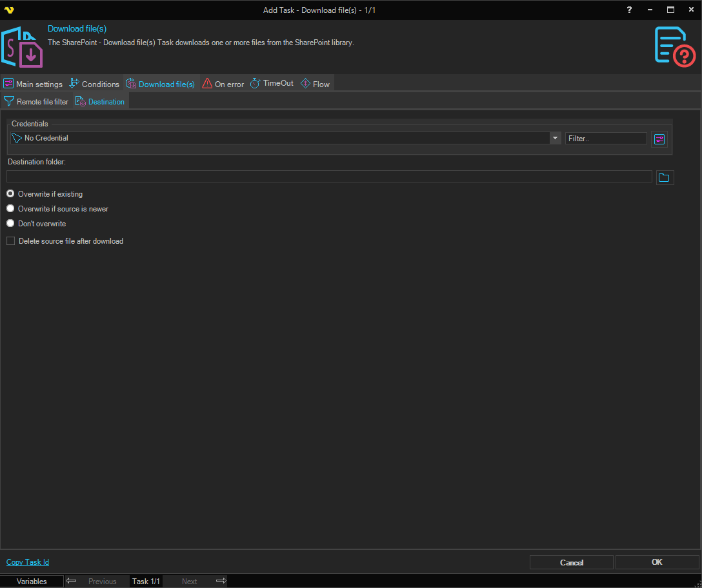Click the left arrow navigation icon
The width and height of the screenshot is (702, 588).
(72, 581)
